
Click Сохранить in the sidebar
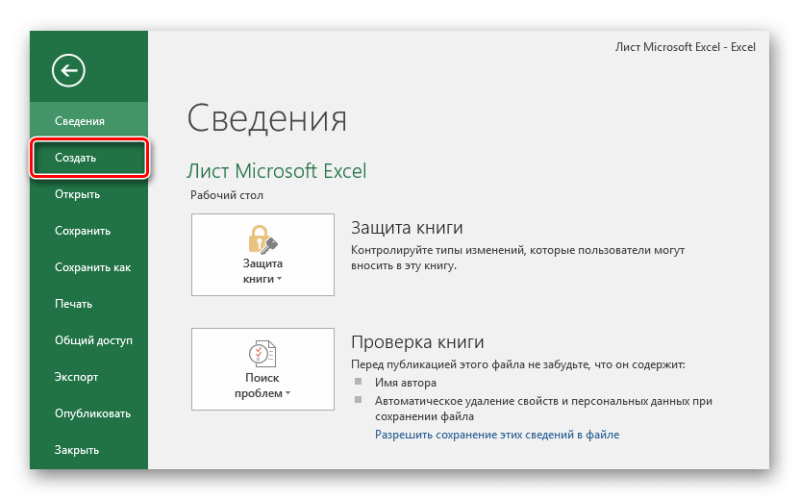tap(89, 231)
